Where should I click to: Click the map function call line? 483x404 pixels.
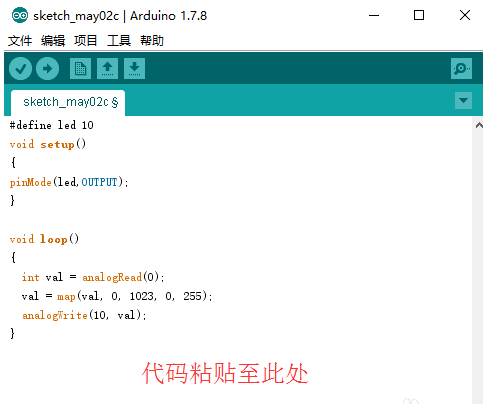point(117,296)
